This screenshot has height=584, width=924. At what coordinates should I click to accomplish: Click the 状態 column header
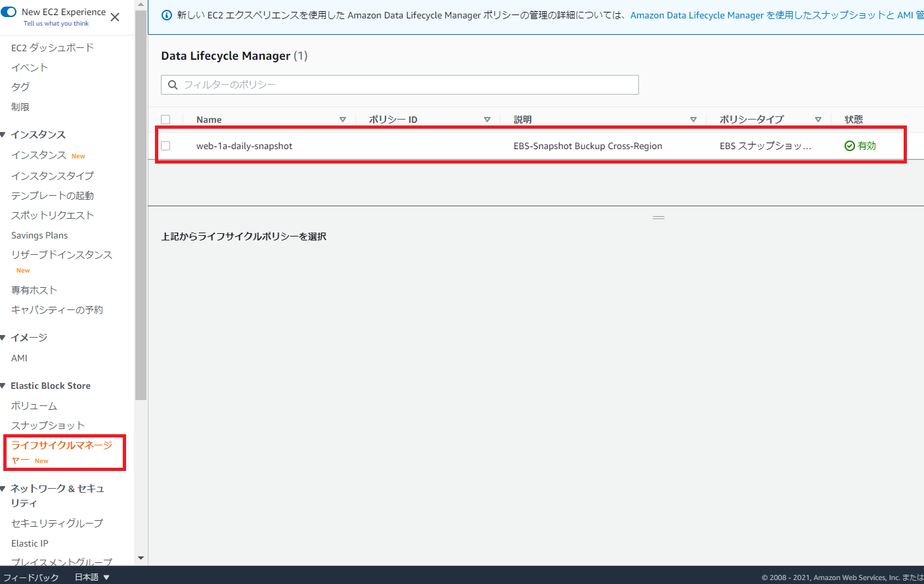[x=854, y=120]
